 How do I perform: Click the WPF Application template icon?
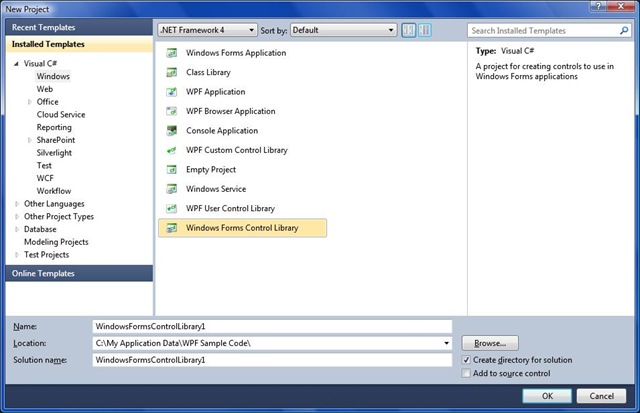(x=172, y=92)
